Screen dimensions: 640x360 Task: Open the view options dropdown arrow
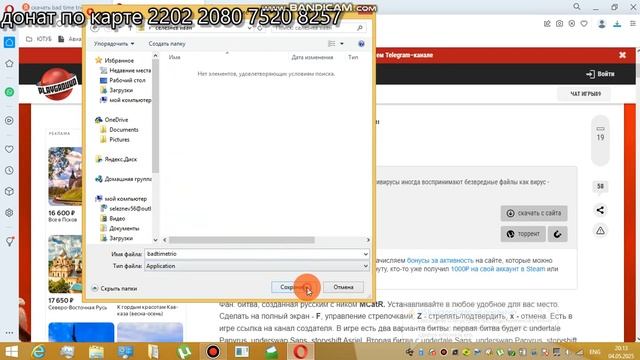pos(342,44)
